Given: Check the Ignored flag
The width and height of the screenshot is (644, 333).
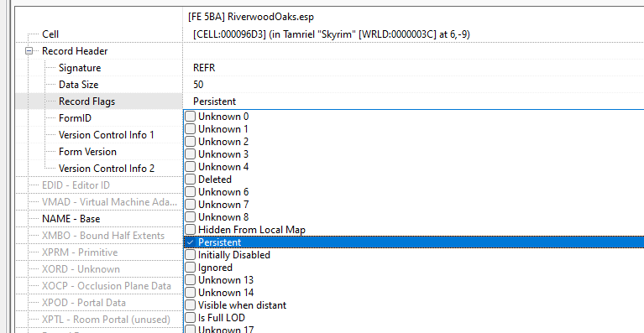Looking at the screenshot, I should click(190, 268).
